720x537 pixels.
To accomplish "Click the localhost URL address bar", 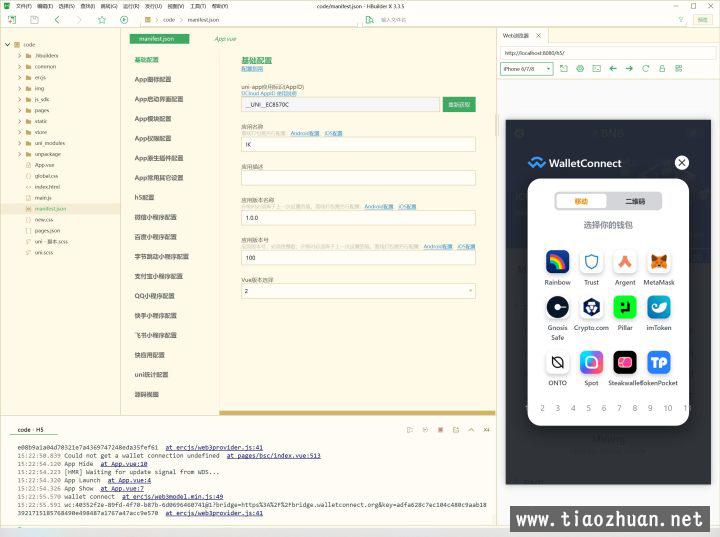I will click(x=608, y=53).
